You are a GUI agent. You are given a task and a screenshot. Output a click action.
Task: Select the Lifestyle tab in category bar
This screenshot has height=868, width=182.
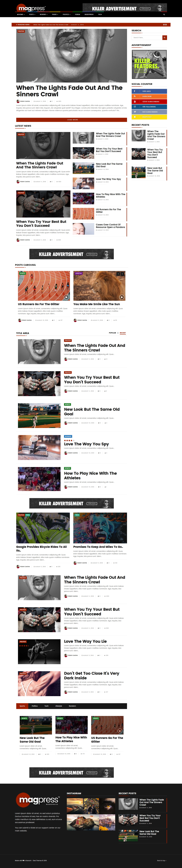[x=59, y=706]
